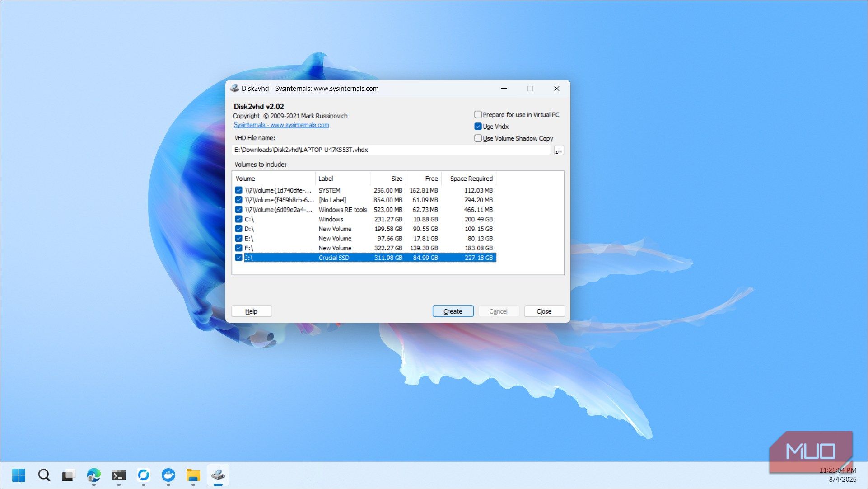The image size is (868, 489).
Task: Open the blue circular sync app icon
Action: click(144, 475)
